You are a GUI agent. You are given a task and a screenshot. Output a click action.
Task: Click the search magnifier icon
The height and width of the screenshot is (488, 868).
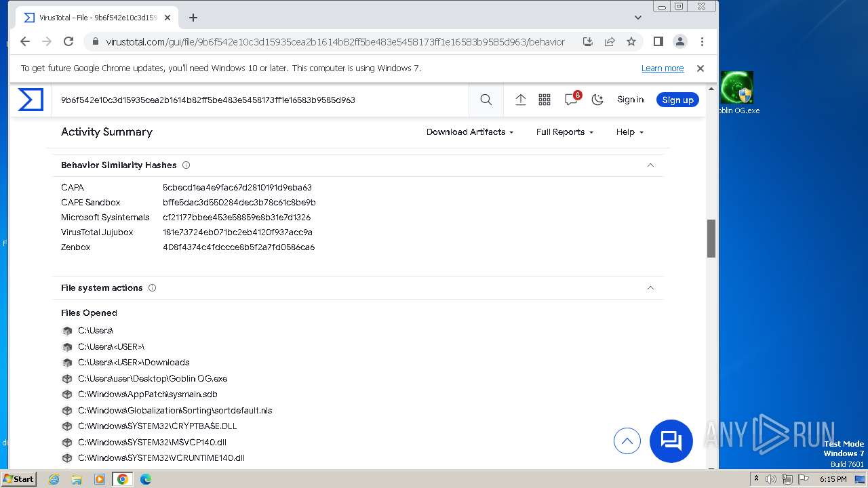click(486, 100)
